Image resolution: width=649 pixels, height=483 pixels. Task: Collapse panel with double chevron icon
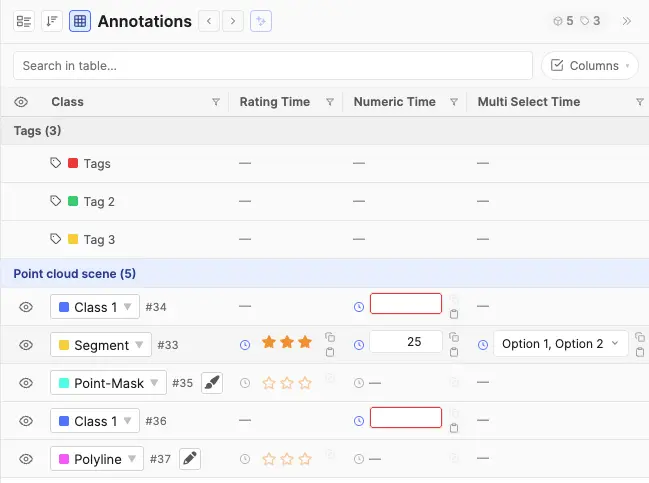[627, 21]
